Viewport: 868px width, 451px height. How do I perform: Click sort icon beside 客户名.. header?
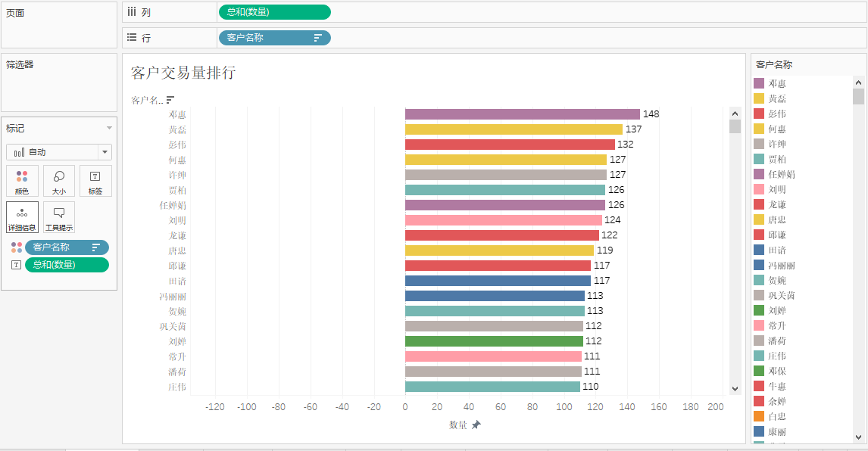coord(170,99)
